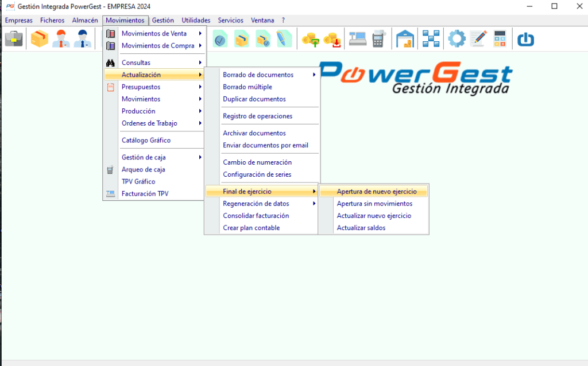588x366 pixels.
Task: Open the ? help menu
Action: point(283,20)
